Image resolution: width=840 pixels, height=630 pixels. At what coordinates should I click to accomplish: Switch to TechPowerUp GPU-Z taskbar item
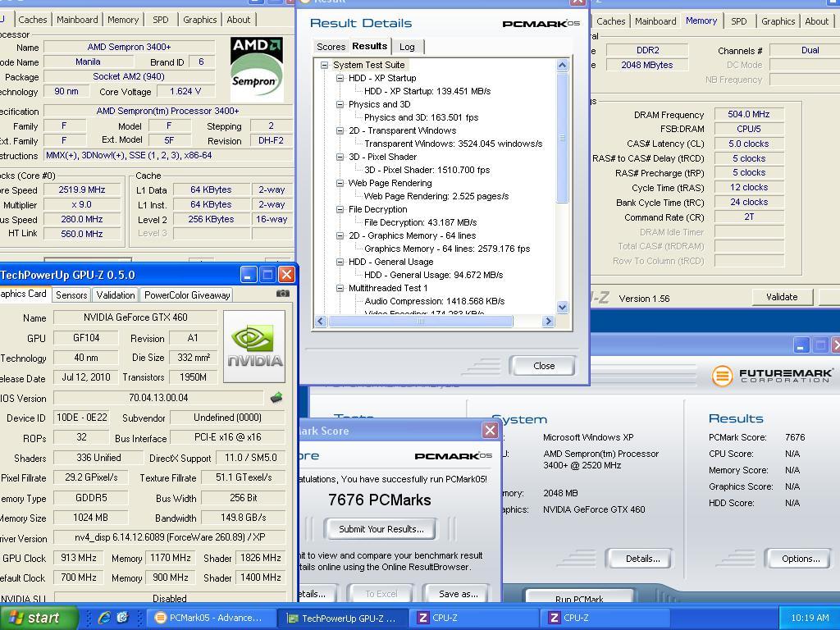pyautogui.click(x=343, y=618)
